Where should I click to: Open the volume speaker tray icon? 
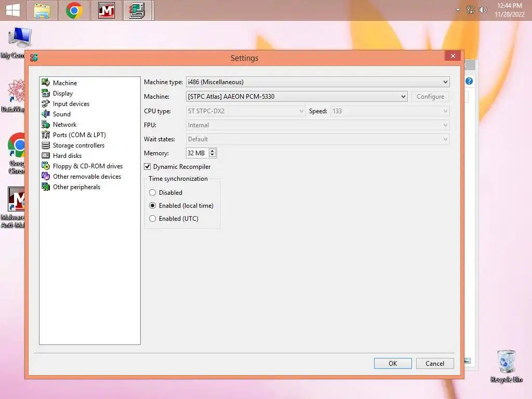point(483,10)
